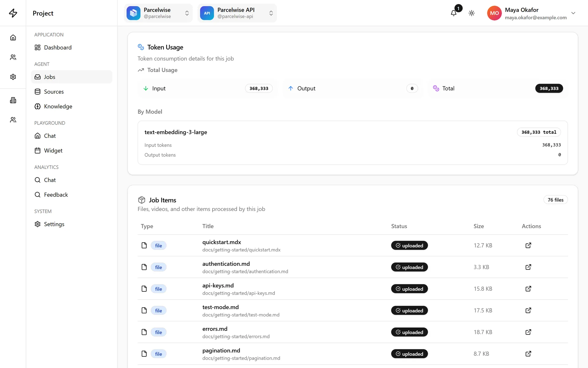Open System Settings in the sidebar
This screenshot has height=368, width=588.
point(71,224)
